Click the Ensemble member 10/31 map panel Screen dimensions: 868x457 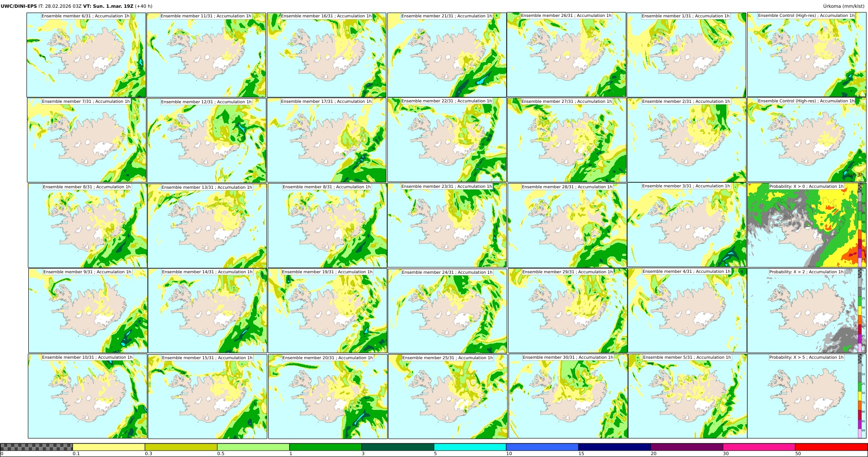click(x=88, y=396)
